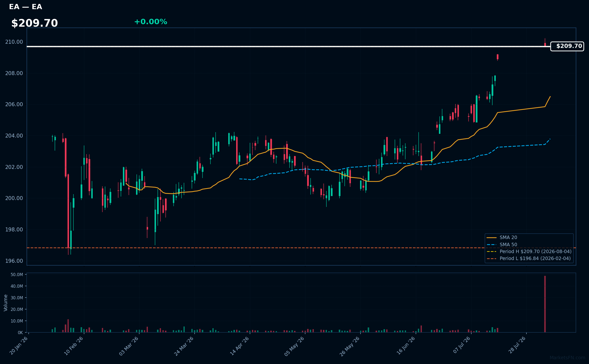Click the 206.00 price axis label
Viewport: 589px width, 364px height.
point(14,104)
